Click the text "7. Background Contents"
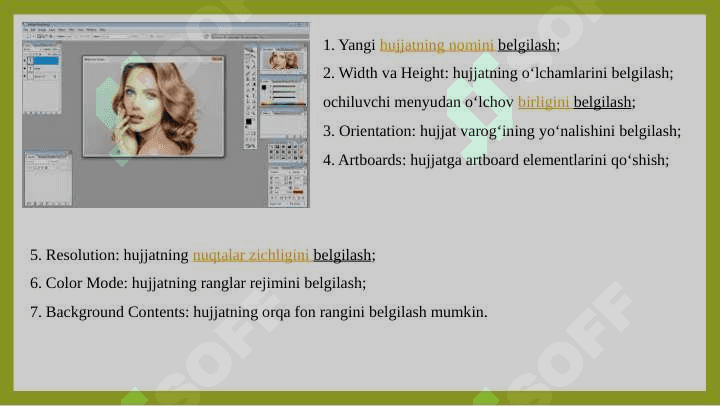The image size is (720, 406). coord(108,312)
